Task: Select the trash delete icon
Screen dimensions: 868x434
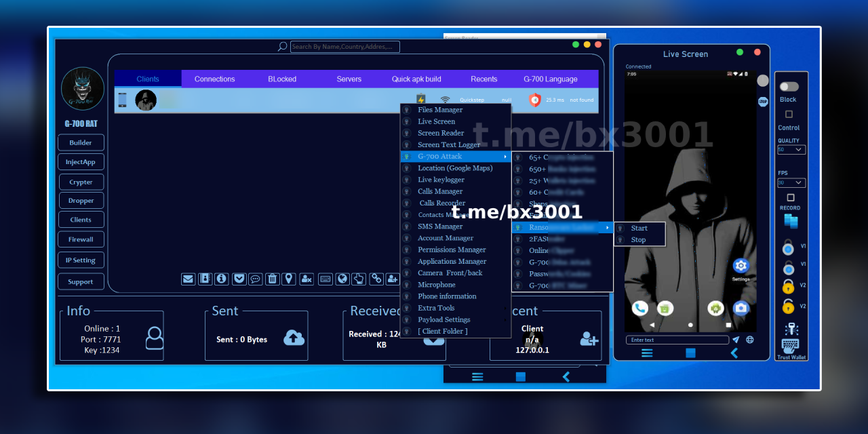Action: [272, 279]
